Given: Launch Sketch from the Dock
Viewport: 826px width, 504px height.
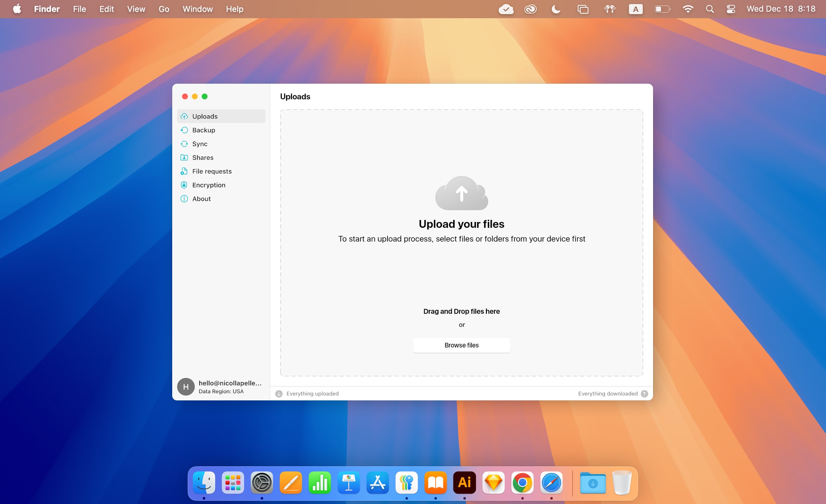Looking at the screenshot, I should click(493, 483).
